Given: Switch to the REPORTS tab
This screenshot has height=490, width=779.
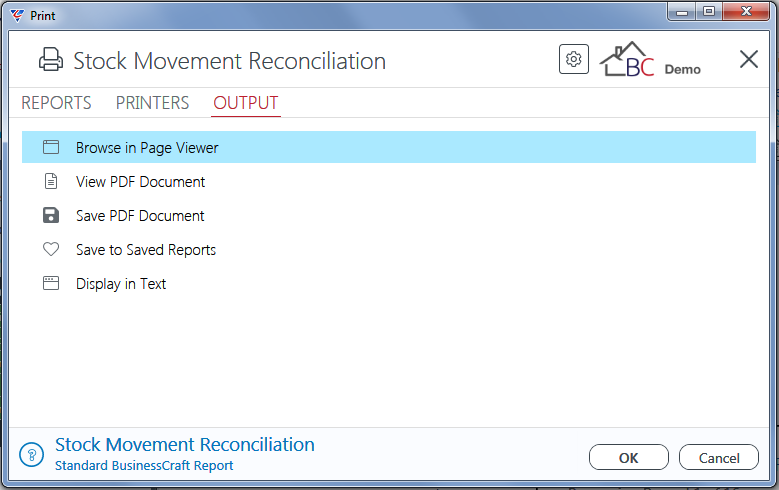Looking at the screenshot, I should pos(56,103).
